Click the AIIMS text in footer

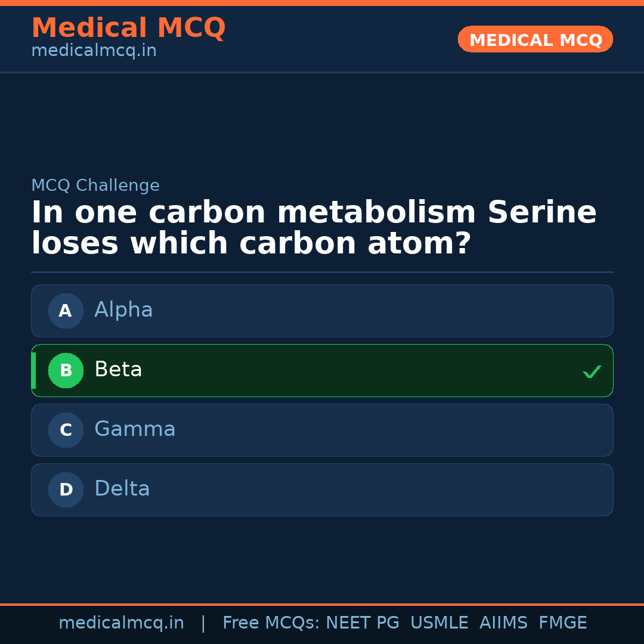503,623
